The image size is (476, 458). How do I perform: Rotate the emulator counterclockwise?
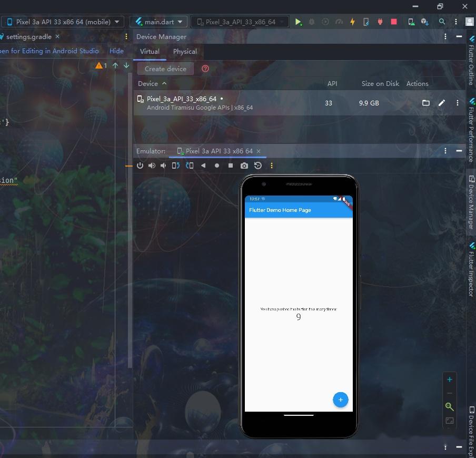tap(175, 165)
